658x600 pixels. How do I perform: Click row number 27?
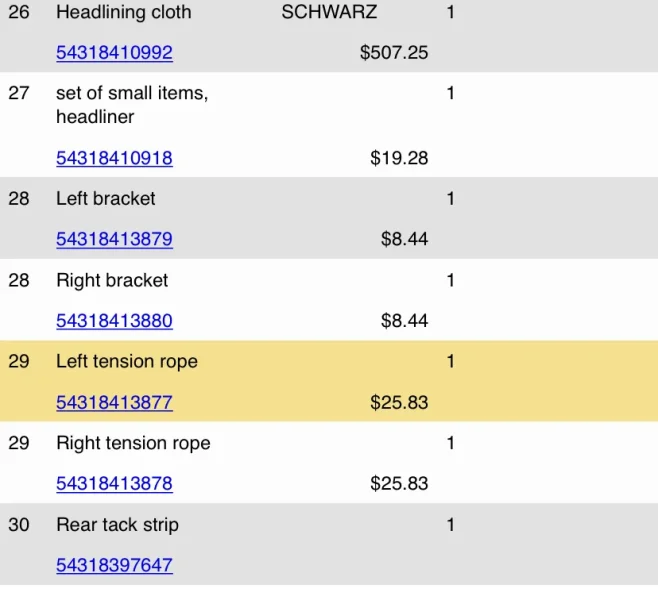coord(19,93)
